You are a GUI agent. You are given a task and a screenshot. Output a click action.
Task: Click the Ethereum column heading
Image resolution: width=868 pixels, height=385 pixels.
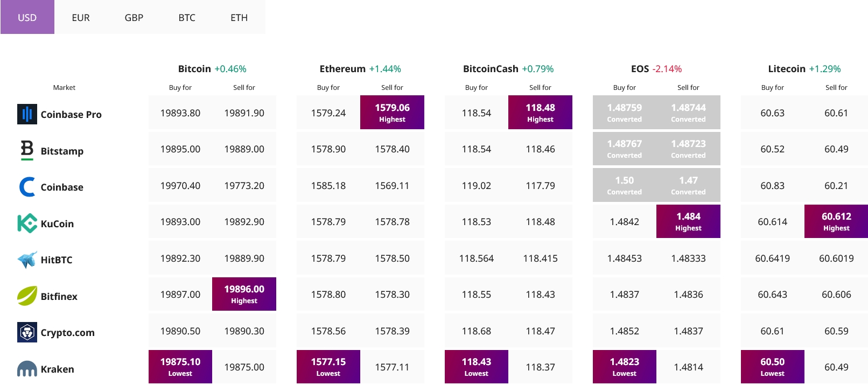coord(342,69)
